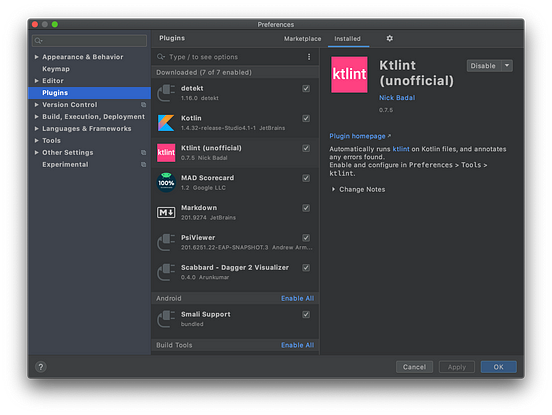Toggle the Scabbard Dagger 2 Visualizer checkbox
The image size is (552, 415).
(x=306, y=268)
